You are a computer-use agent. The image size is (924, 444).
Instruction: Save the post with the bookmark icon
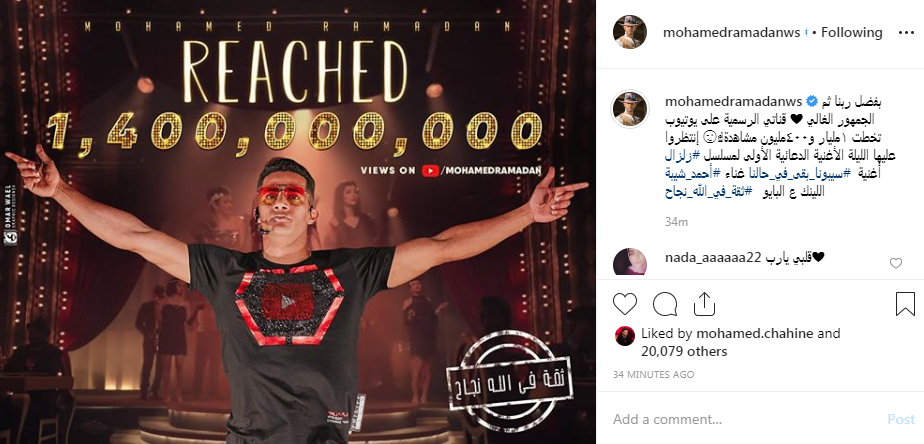pyautogui.click(x=905, y=304)
